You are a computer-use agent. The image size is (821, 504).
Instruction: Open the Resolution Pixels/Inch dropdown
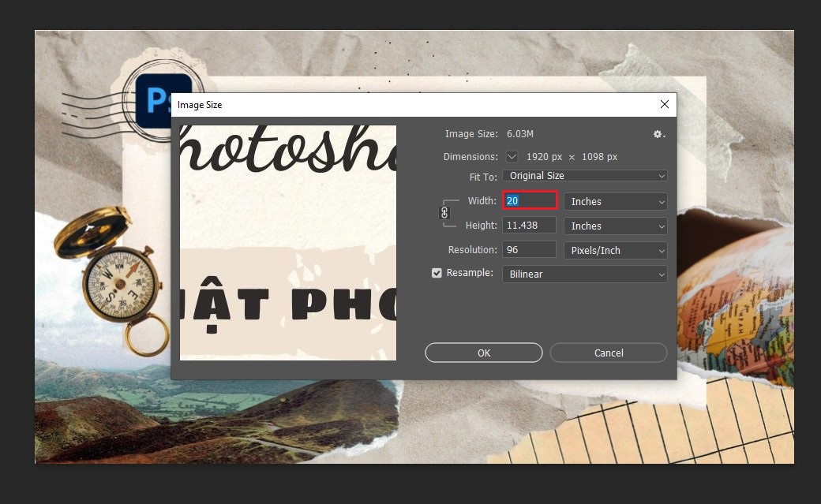coord(615,251)
